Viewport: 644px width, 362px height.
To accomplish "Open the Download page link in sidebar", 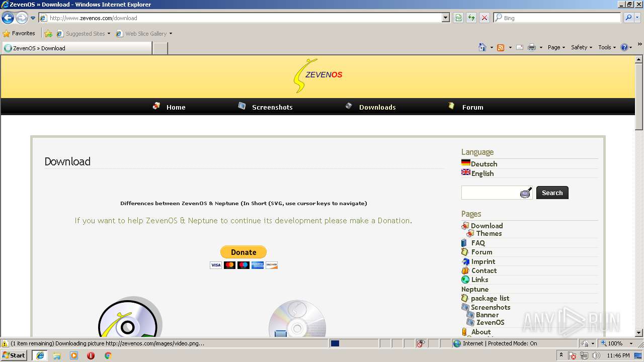I will point(487,226).
